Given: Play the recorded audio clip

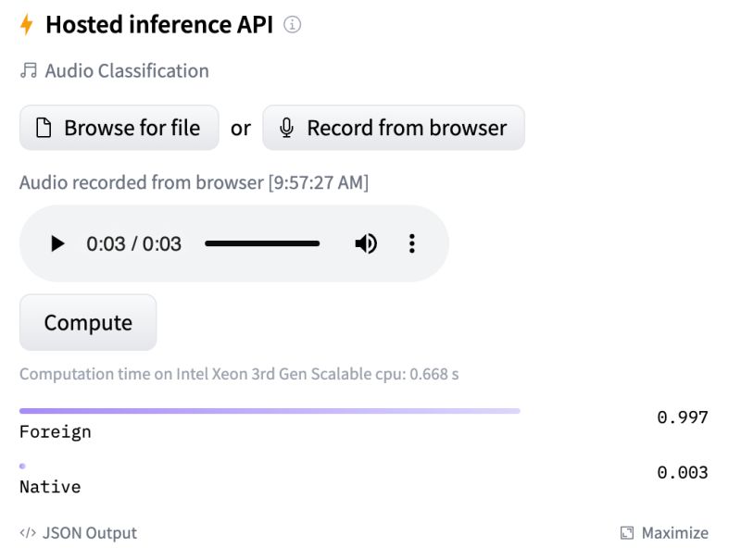Looking at the screenshot, I should pyautogui.click(x=57, y=243).
